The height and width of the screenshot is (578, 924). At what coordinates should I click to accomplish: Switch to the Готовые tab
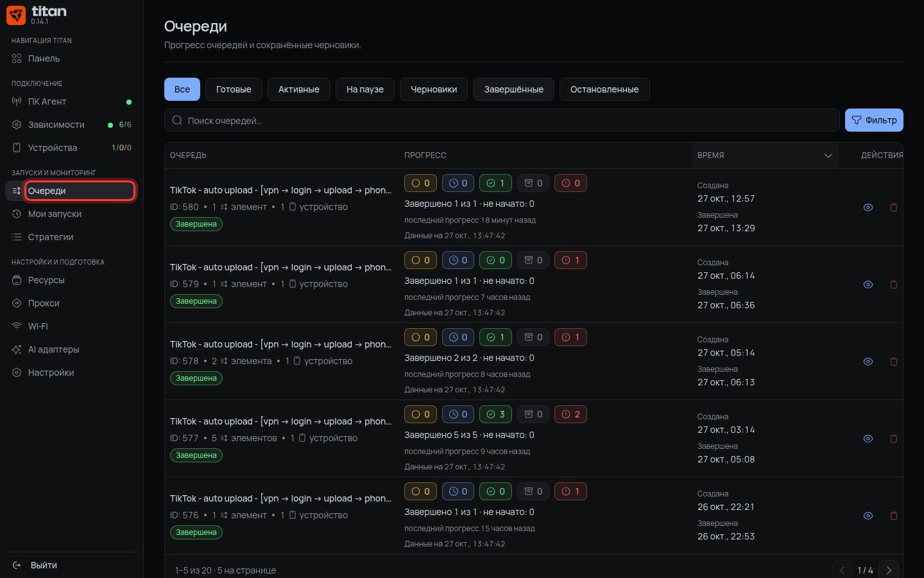[x=234, y=89]
